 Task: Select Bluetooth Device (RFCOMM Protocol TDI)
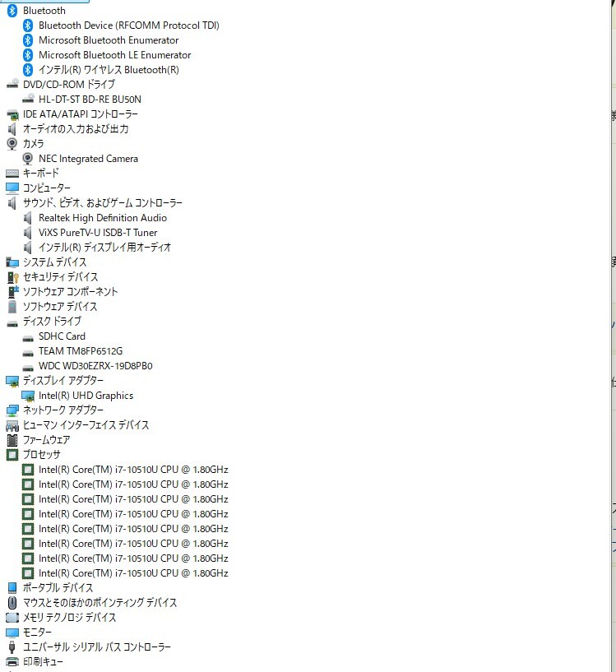(129, 25)
